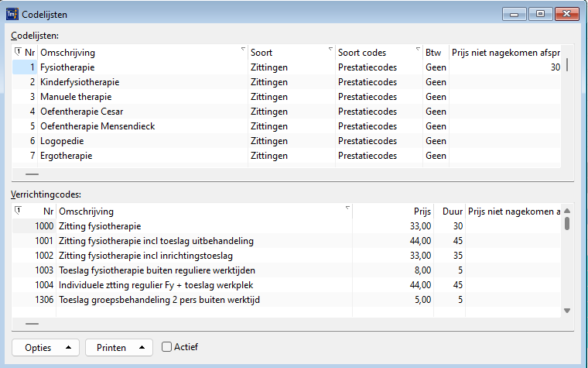Click Nr column header in Codelijsten table
This screenshot has width=588, height=368.
coord(29,53)
